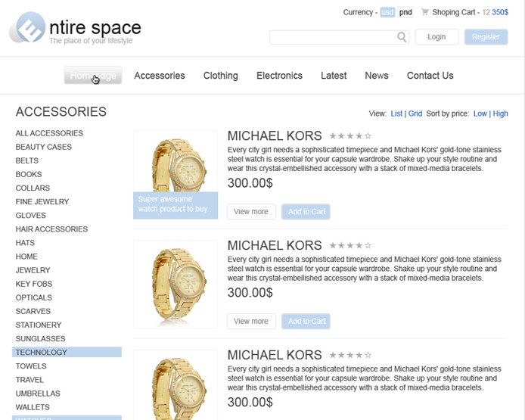Open second watch product thumbnail
The width and height of the screenshot is (525, 420).
pos(176,285)
